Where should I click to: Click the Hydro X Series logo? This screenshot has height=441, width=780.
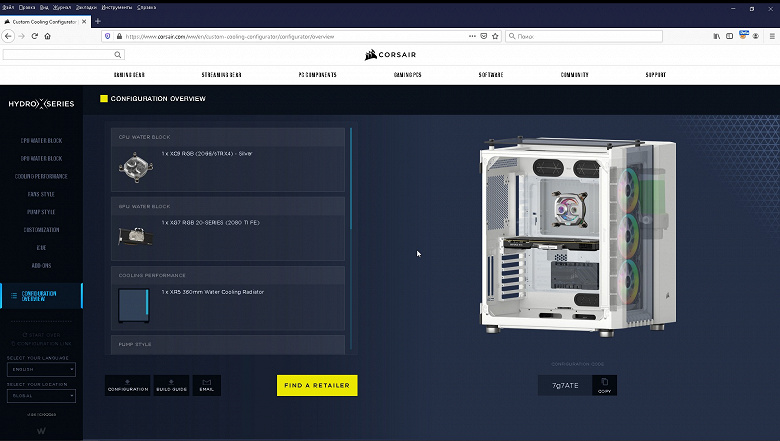click(x=41, y=103)
